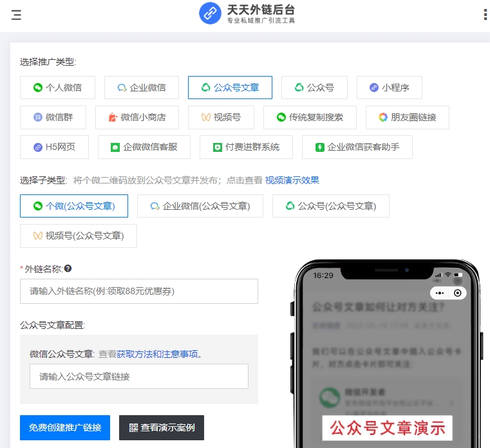490x448 pixels.
Task: Click the 免费创建推广链接 button
Action: pyautogui.click(x=65, y=427)
